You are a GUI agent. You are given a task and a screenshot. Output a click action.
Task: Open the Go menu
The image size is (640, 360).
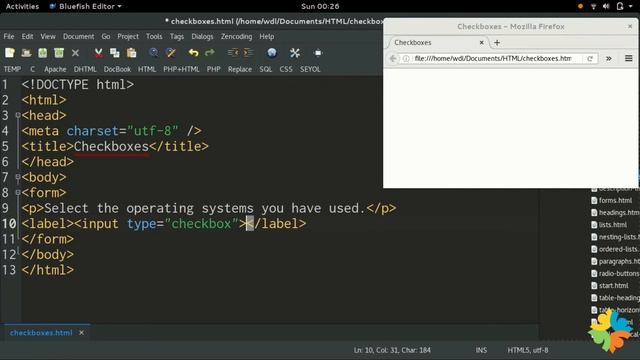click(106, 36)
